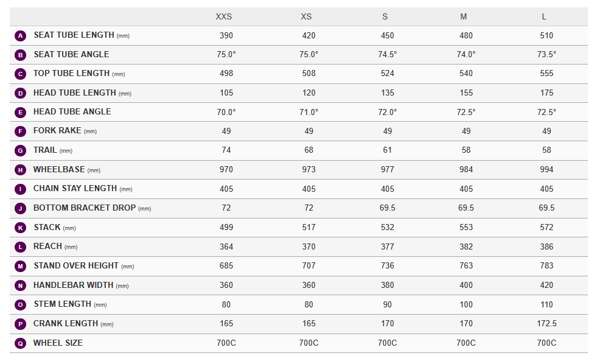The width and height of the screenshot is (594, 364).
Task: Select the L size column header
Action: click(x=544, y=16)
